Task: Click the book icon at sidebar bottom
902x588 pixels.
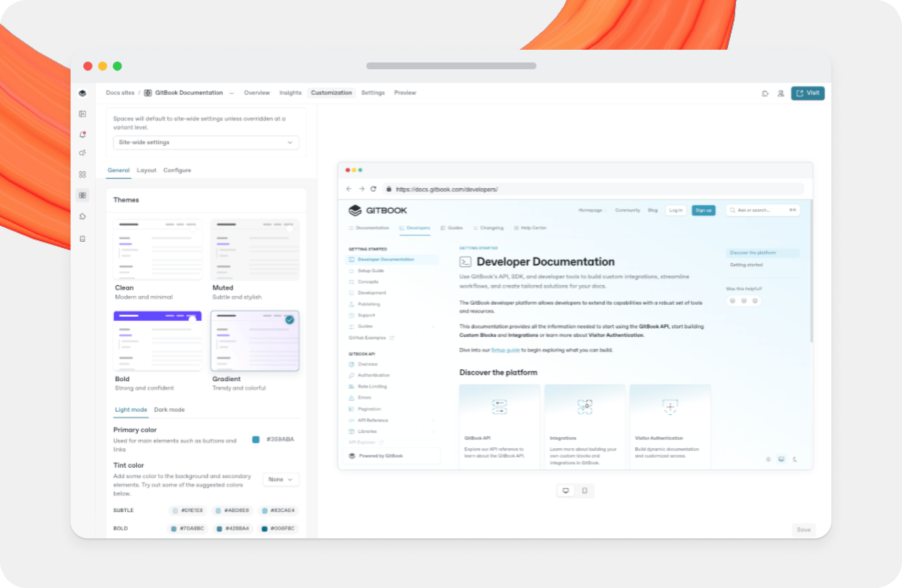Action: click(x=82, y=239)
